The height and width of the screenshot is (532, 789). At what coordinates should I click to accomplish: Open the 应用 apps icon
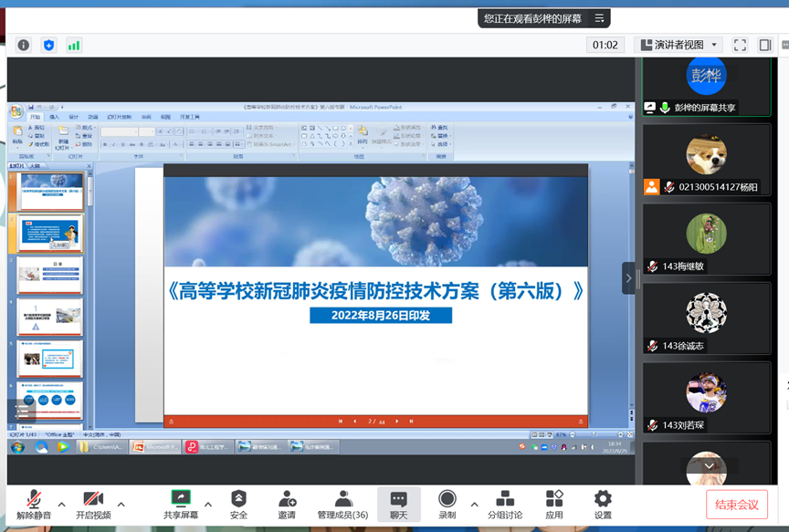tap(554, 505)
